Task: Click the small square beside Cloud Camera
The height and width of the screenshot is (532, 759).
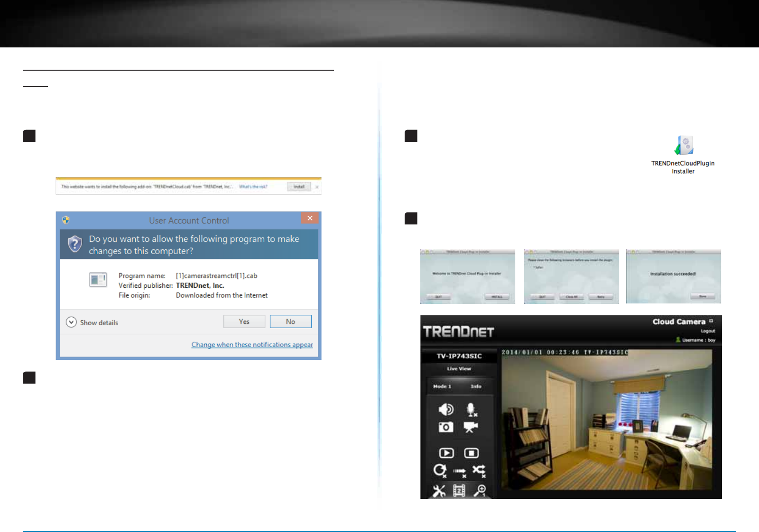Action: (711, 321)
